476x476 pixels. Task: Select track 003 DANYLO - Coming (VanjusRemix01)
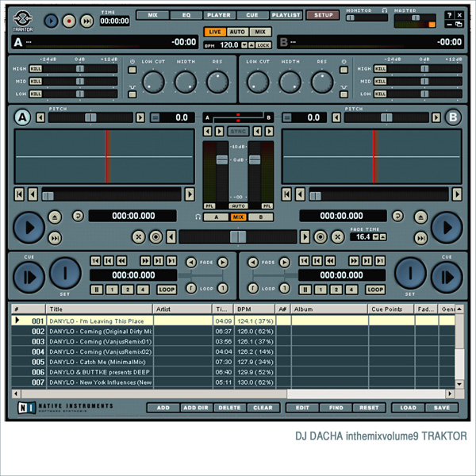click(99, 341)
